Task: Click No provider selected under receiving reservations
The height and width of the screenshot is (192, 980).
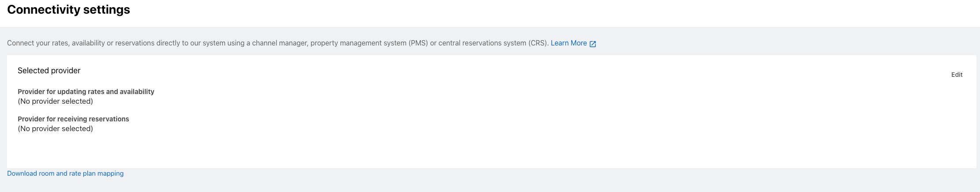Action: click(x=55, y=129)
